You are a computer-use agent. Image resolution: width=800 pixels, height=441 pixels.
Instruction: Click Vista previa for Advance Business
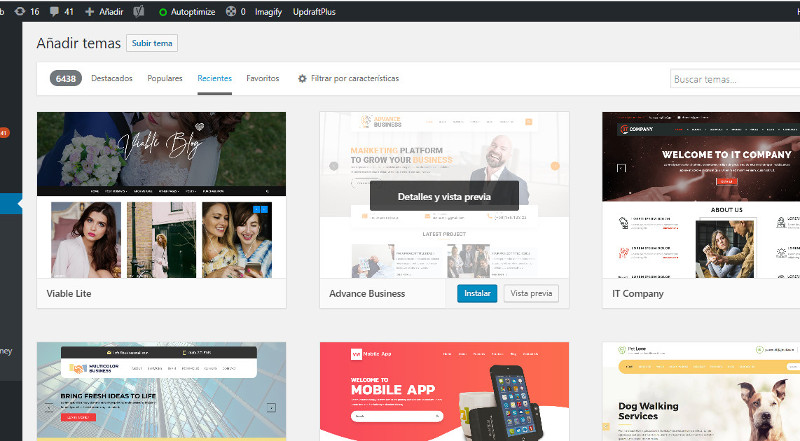(531, 293)
